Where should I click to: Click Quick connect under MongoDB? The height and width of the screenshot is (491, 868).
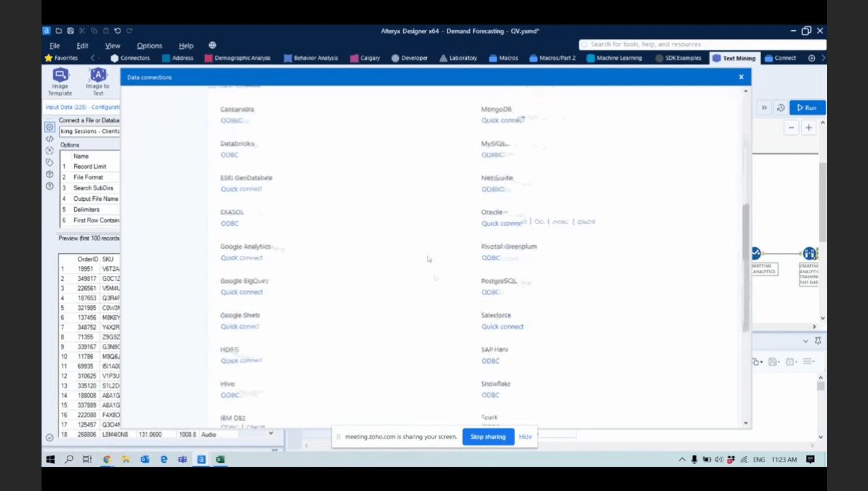[x=502, y=121]
